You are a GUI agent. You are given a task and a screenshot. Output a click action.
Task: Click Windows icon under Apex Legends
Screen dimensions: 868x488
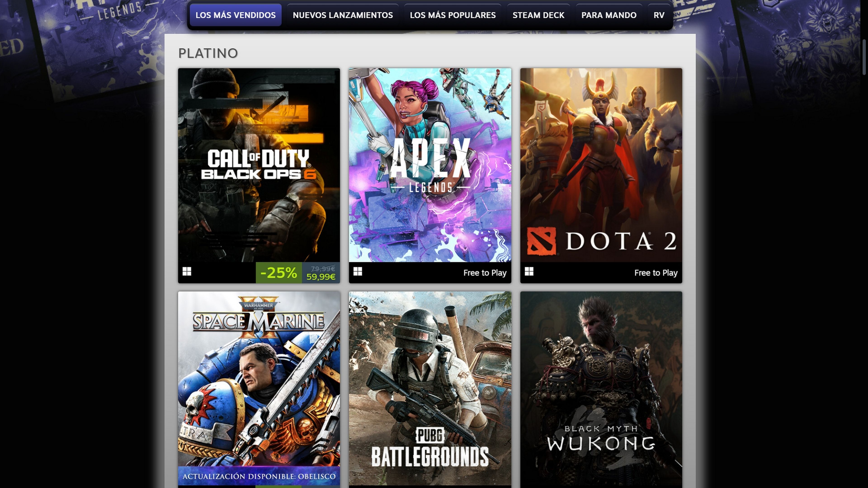pyautogui.click(x=358, y=271)
